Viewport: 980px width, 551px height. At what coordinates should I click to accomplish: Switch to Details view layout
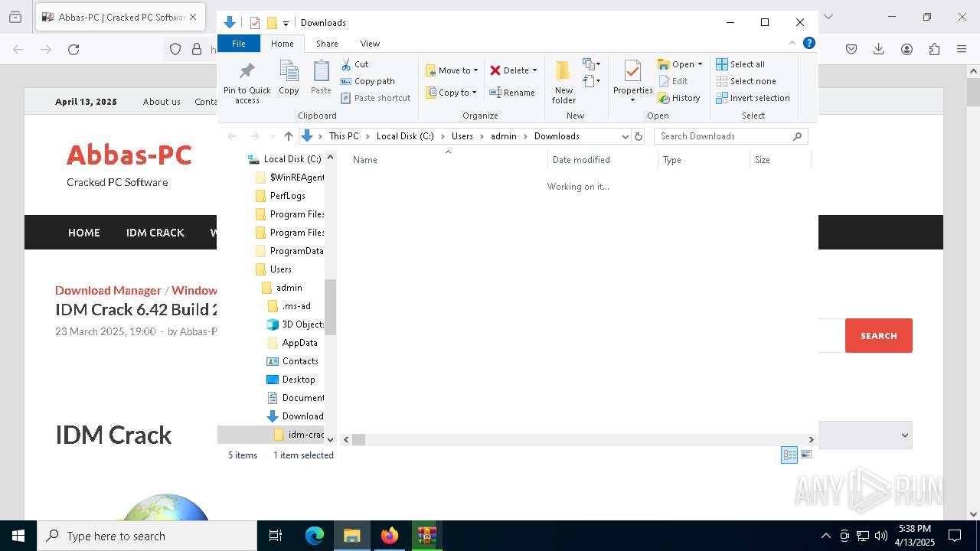coord(789,455)
